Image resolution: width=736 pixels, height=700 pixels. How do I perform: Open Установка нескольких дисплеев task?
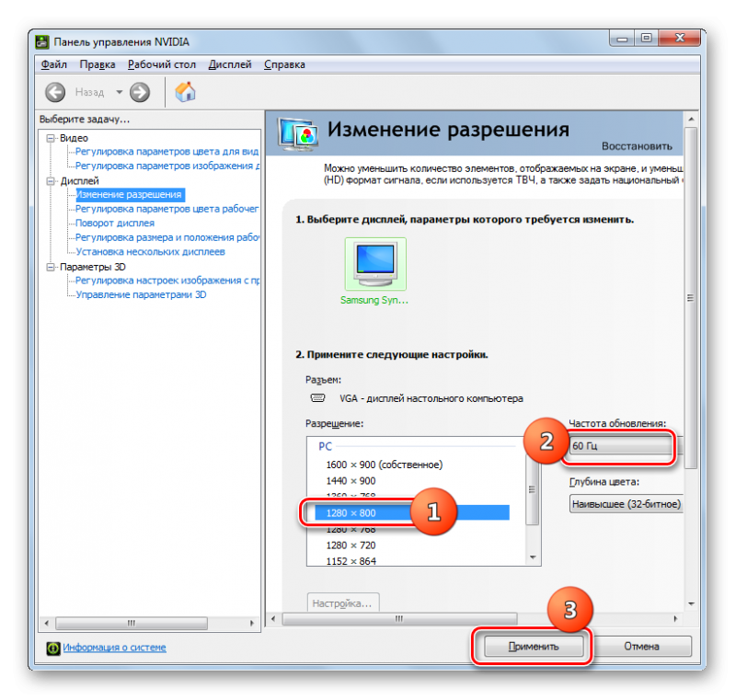[x=150, y=252]
